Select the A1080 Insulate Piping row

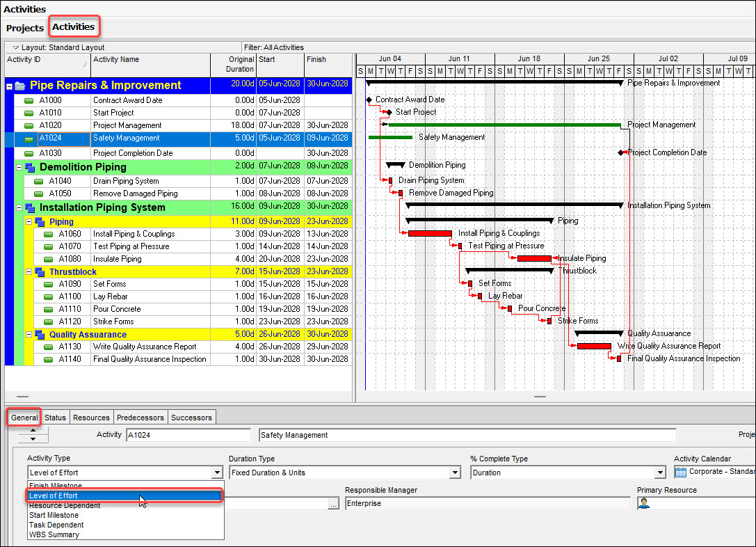(193, 259)
